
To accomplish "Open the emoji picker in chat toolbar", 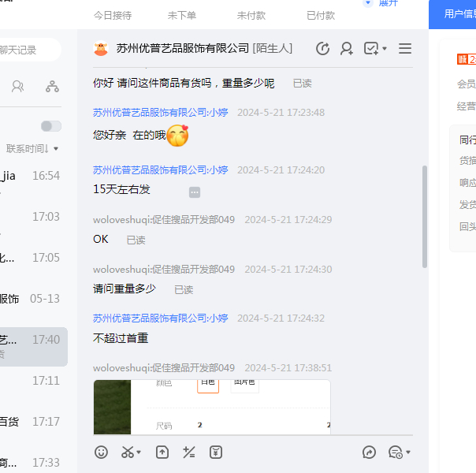I will point(101,452).
